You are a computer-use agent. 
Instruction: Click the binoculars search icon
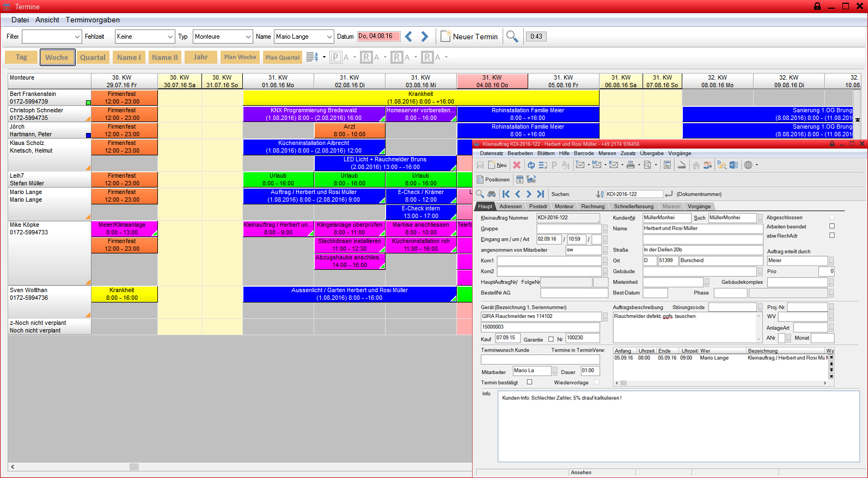tap(492, 194)
